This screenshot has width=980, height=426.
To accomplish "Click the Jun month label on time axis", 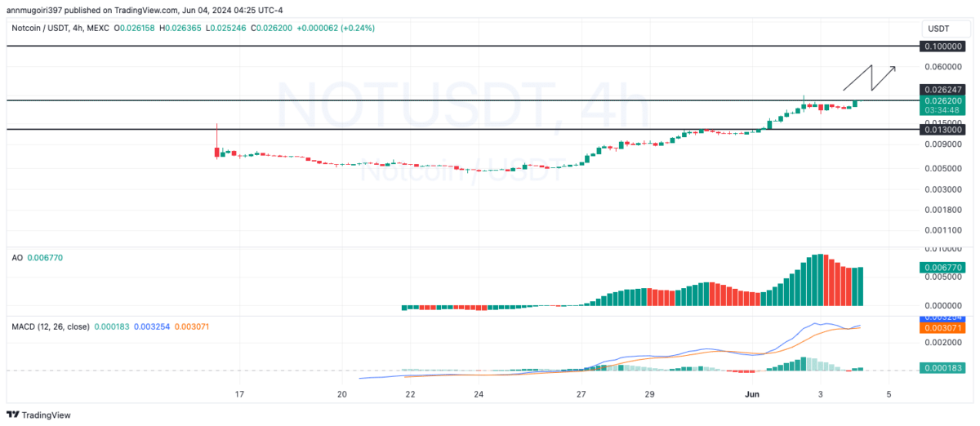I will (751, 394).
